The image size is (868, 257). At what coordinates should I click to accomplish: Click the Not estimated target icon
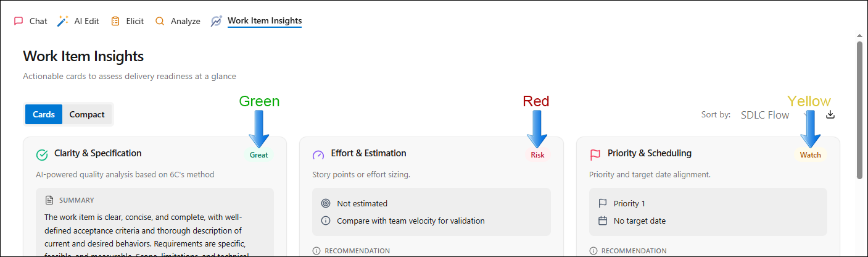pos(326,203)
